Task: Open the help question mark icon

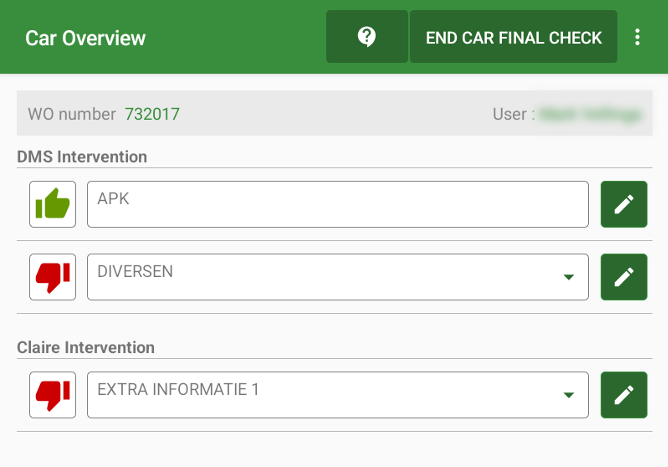Action: click(x=367, y=37)
